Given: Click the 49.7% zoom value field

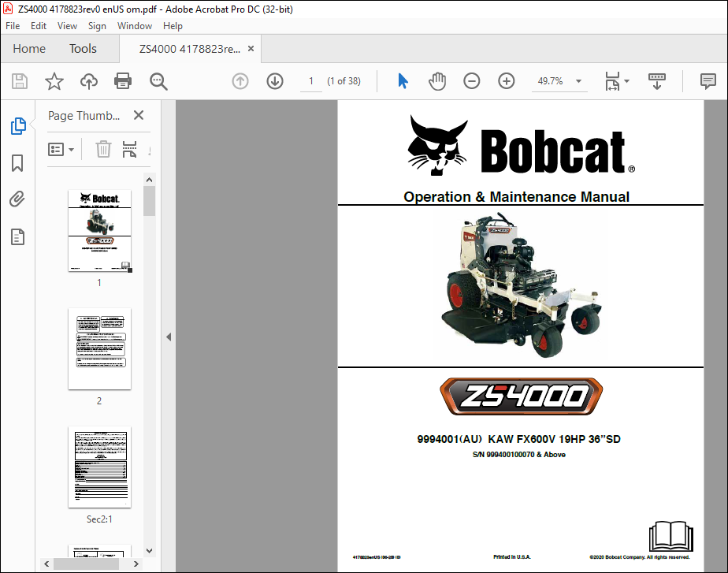Looking at the screenshot, I should point(550,81).
